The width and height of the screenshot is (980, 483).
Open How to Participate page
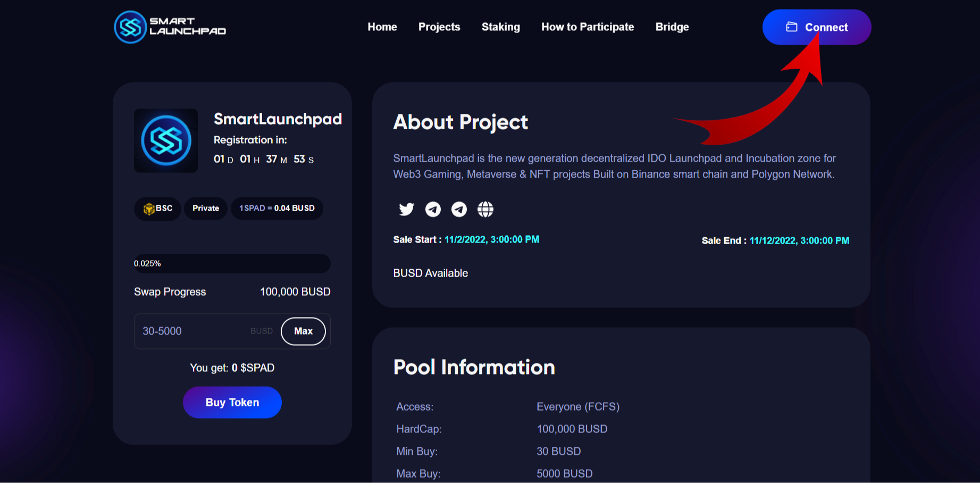(x=588, y=27)
